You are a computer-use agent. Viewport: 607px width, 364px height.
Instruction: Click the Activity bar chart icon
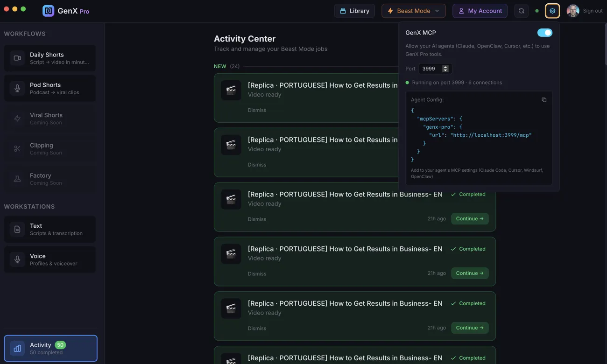point(17,348)
